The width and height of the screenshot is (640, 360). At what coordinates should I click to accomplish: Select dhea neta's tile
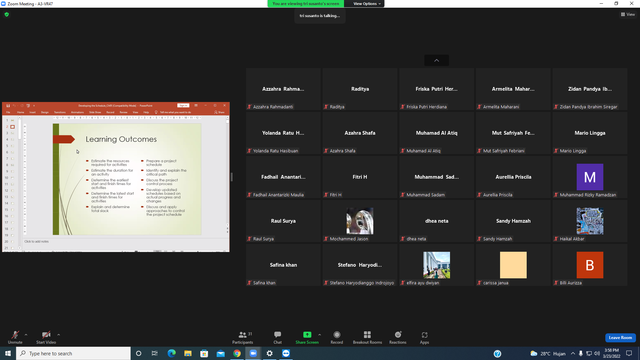pos(436,221)
